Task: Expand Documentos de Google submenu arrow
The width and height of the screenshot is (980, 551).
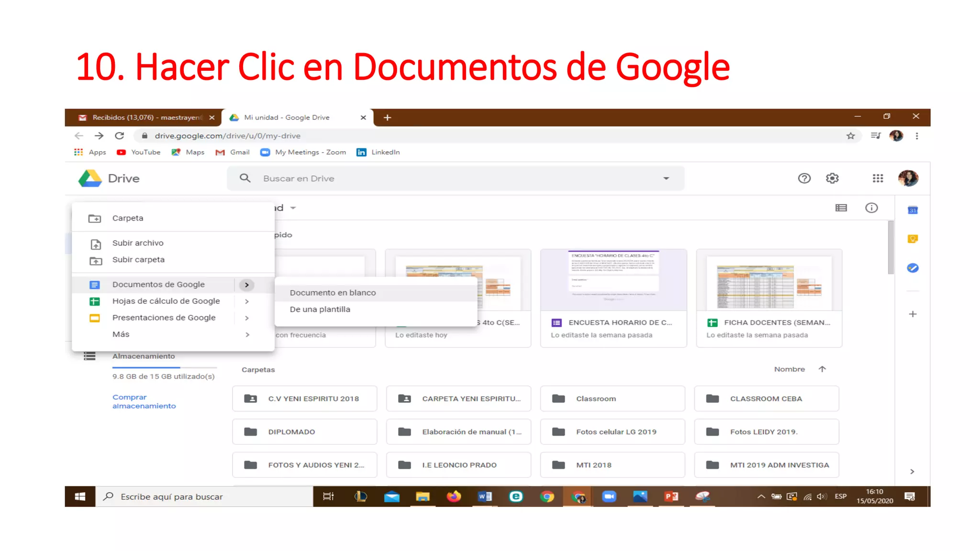Action: pyautogui.click(x=246, y=285)
